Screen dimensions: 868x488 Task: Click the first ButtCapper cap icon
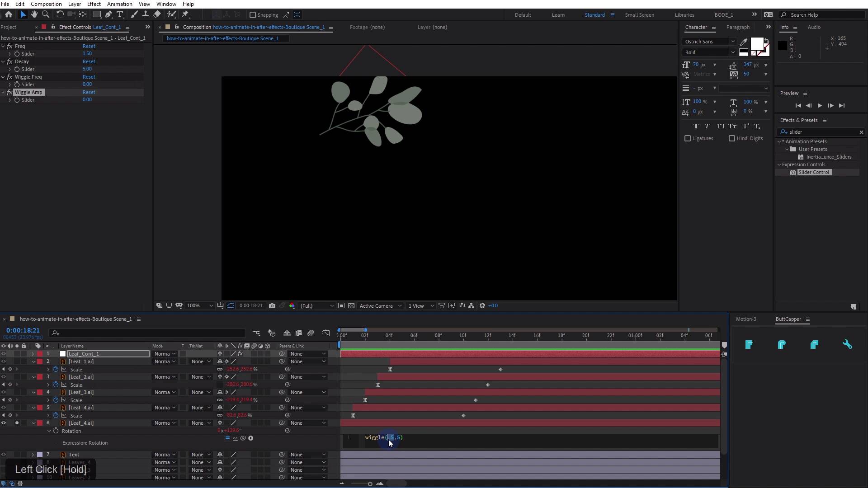pyautogui.click(x=749, y=345)
